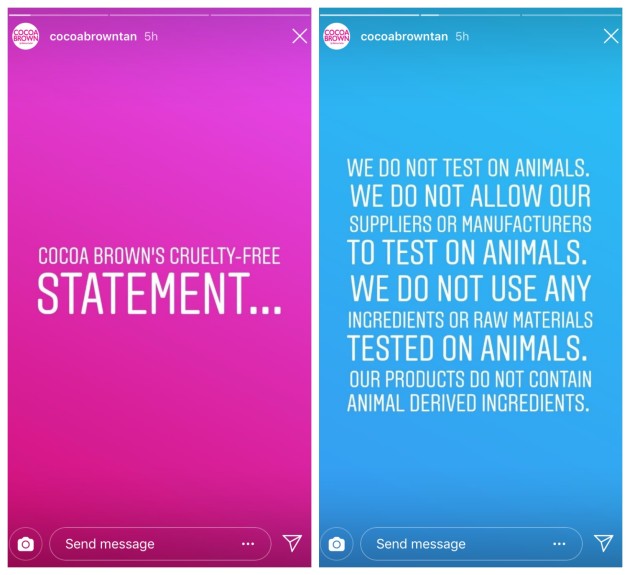Tap story progress bar atop blue story
Screen dimensions: 630x575
[x=470, y=14]
